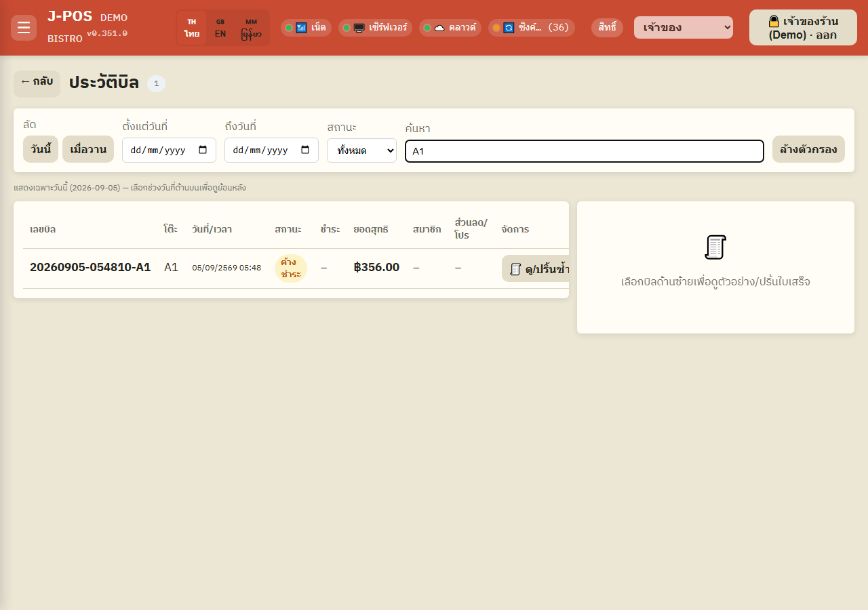The width and height of the screenshot is (868, 610).
Task: Click the J-POS logo title
Action: [x=70, y=17]
